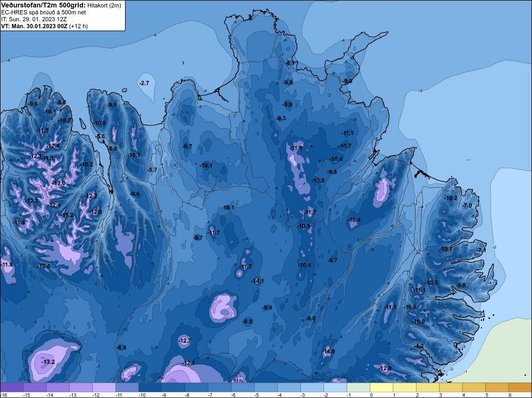Click the -9.6 temperature label
Screen dimensions: 532x398
33,104
